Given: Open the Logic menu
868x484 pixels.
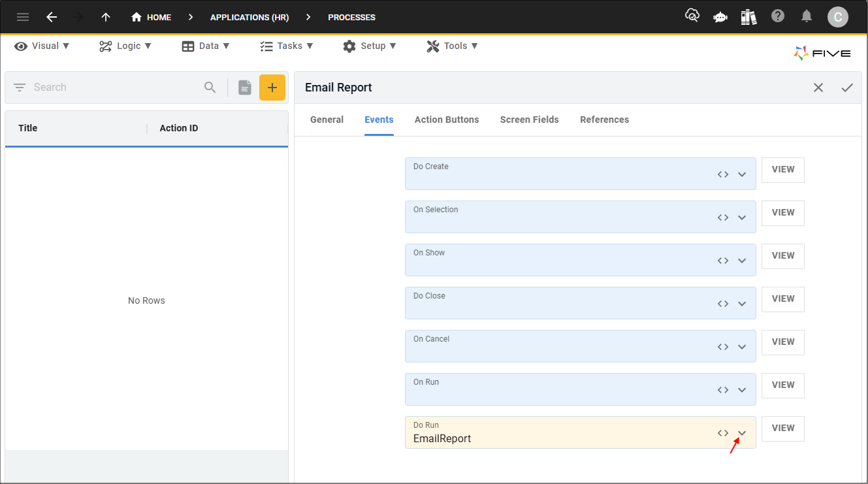Looking at the screenshot, I should [x=125, y=46].
